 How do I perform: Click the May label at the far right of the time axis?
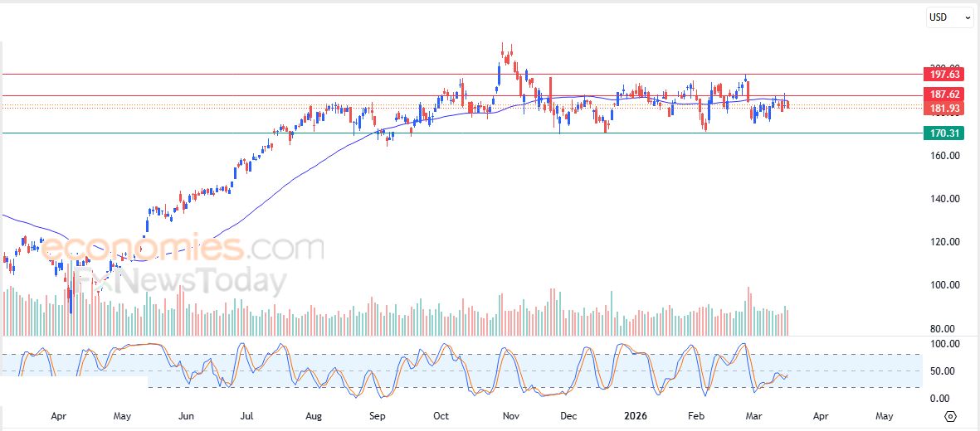point(885,416)
